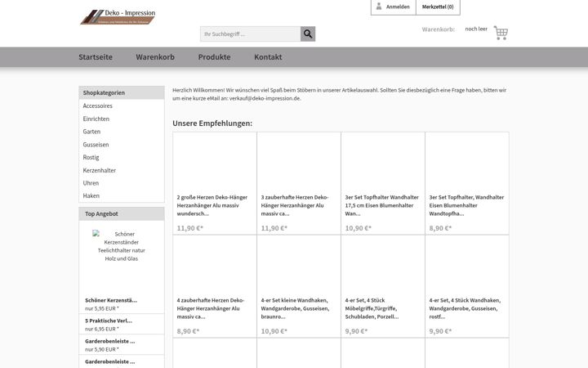Open Warenkorb in navigation bar
Screen dimensions: 588x368
pos(155,57)
